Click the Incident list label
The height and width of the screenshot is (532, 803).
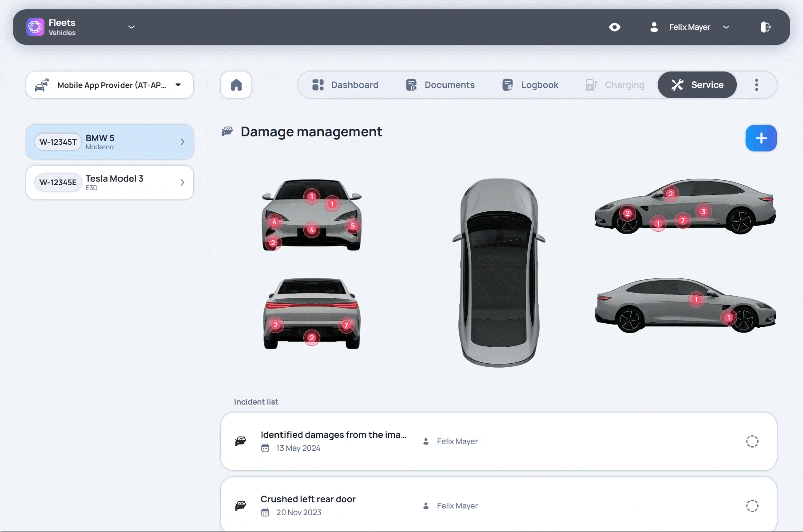point(256,402)
